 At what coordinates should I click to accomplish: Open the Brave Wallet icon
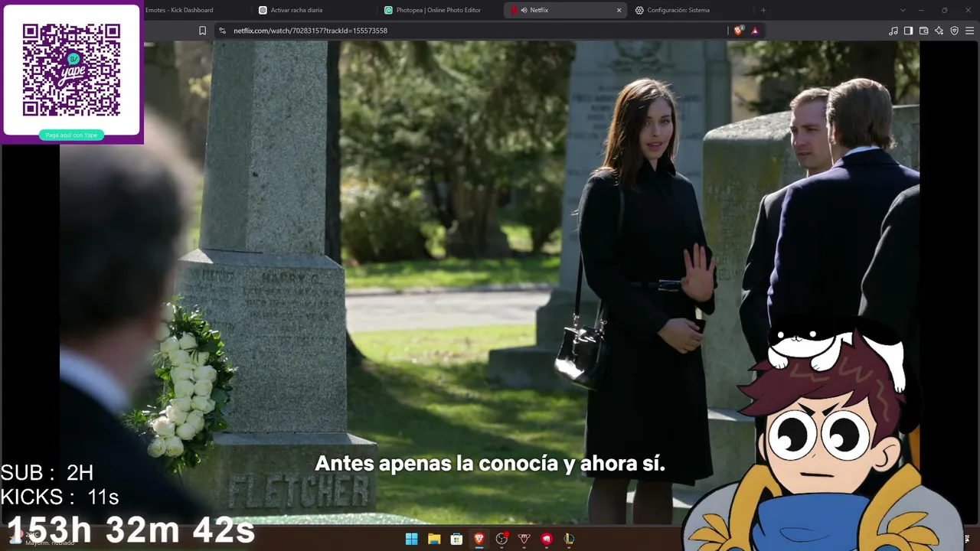pyautogui.click(x=923, y=31)
